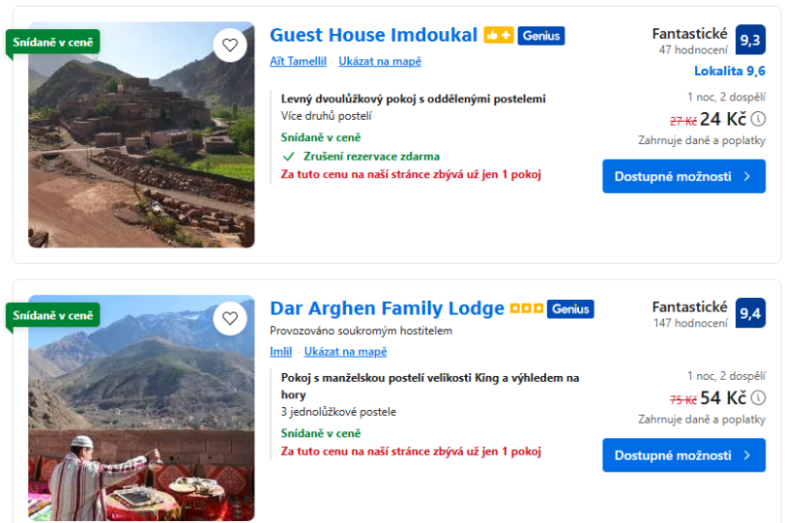
Task: Click the 9,4 review score badge
Action: click(x=750, y=313)
